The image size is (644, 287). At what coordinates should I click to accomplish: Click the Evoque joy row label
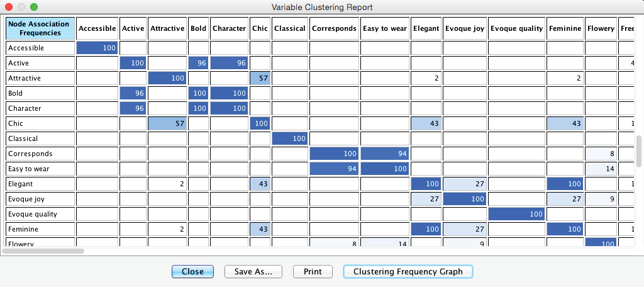[40, 199]
